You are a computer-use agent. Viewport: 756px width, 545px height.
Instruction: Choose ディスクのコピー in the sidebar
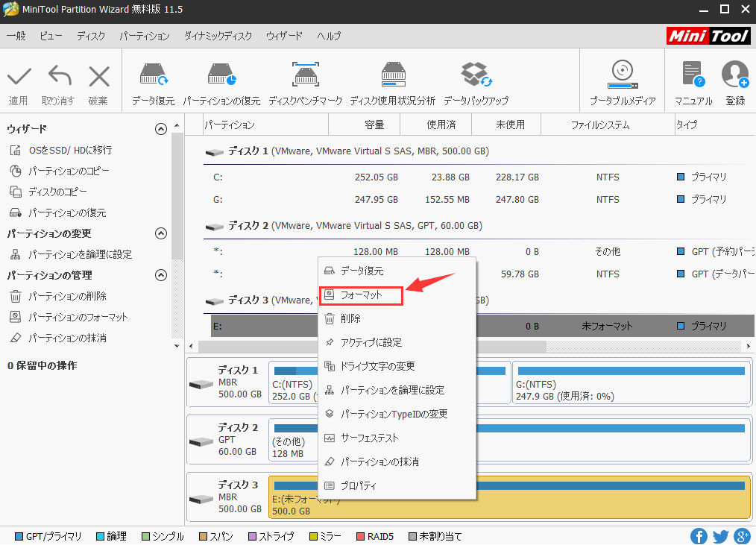click(48, 192)
